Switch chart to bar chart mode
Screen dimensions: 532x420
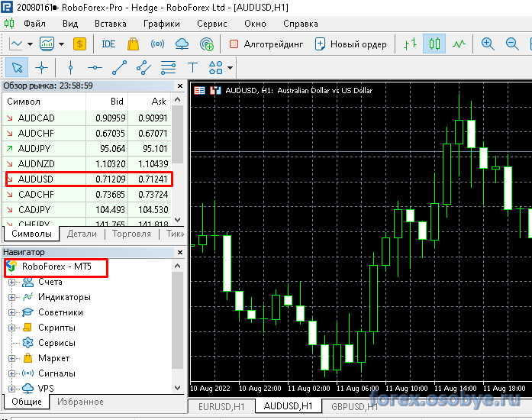[410, 44]
